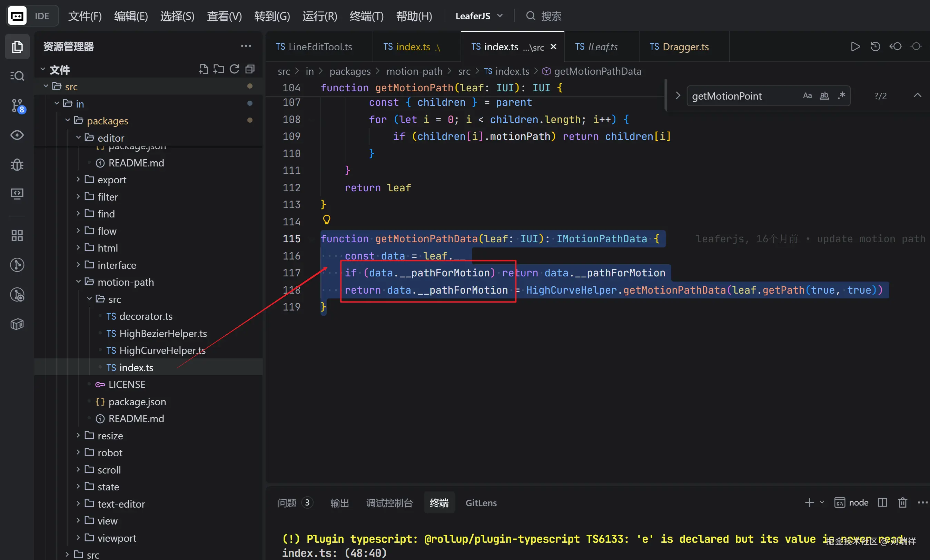The width and height of the screenshot is (930, 560).
Task: Open the Run and Debug bug icon
Action: pyautogui.click(x=17, y=164)
